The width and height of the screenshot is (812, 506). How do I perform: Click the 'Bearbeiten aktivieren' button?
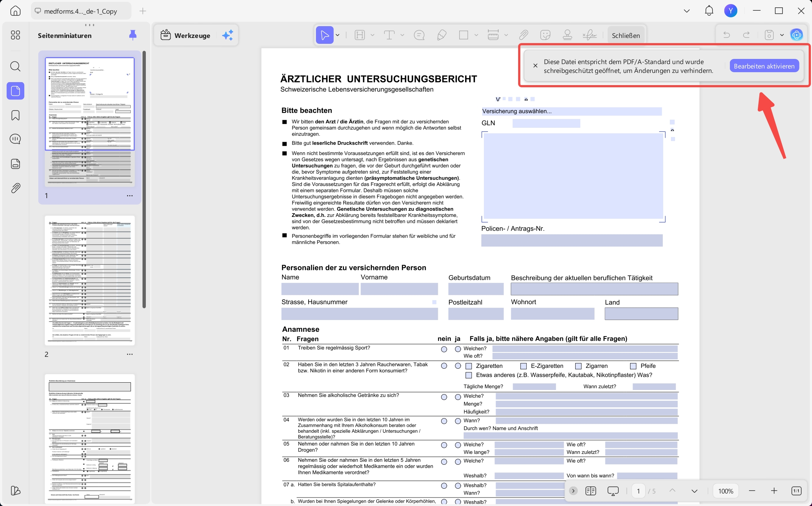tap(764, 66)
